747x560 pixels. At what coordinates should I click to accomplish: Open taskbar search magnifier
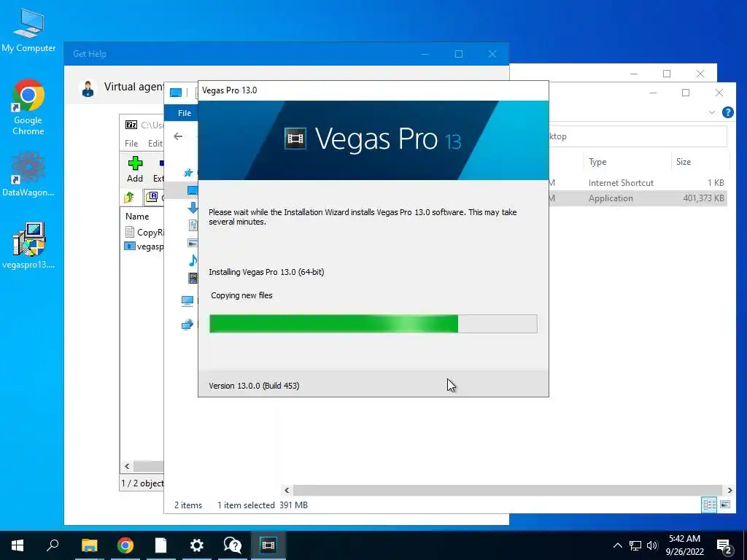tap(53, 545)
